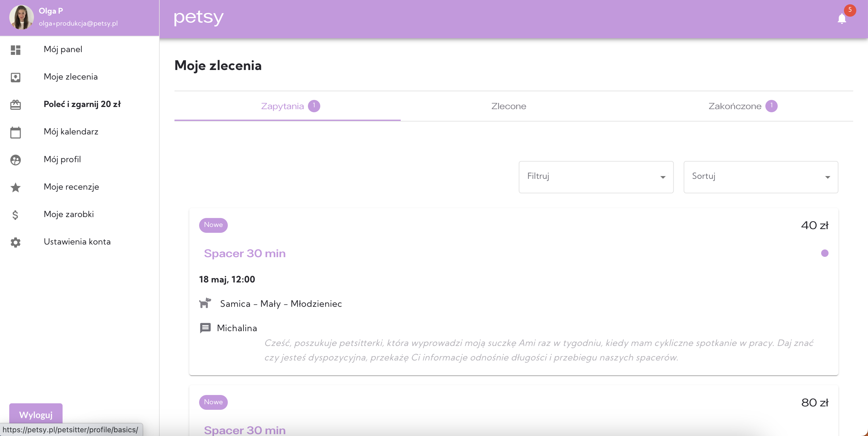Switch to the Zlecone tab

pyautogui.click(x=509, y=106)
